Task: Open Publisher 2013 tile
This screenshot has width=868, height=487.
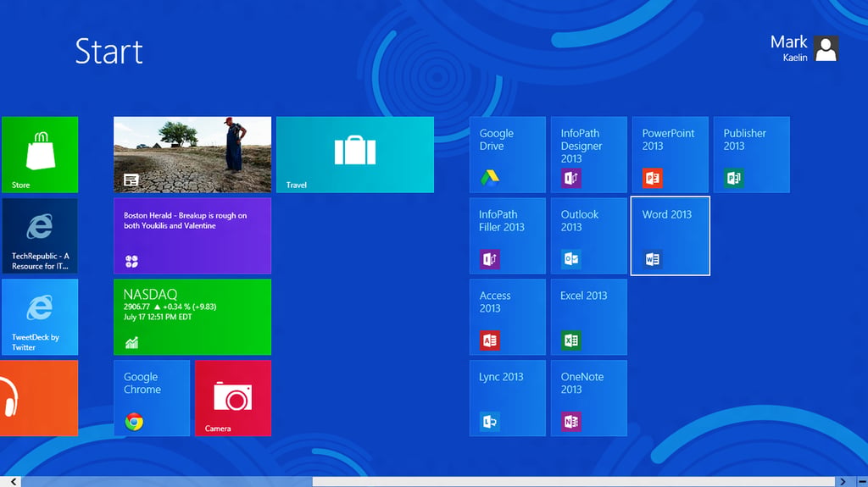Action: (x=752, y=154)
